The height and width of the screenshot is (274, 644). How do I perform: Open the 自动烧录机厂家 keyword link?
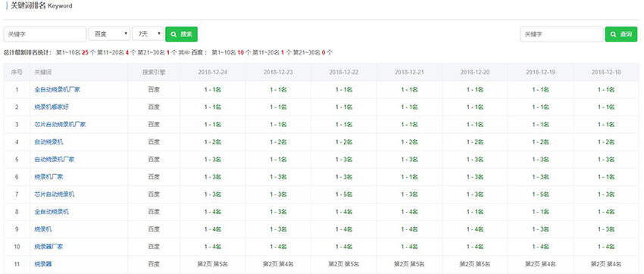(x=55, y=159)
